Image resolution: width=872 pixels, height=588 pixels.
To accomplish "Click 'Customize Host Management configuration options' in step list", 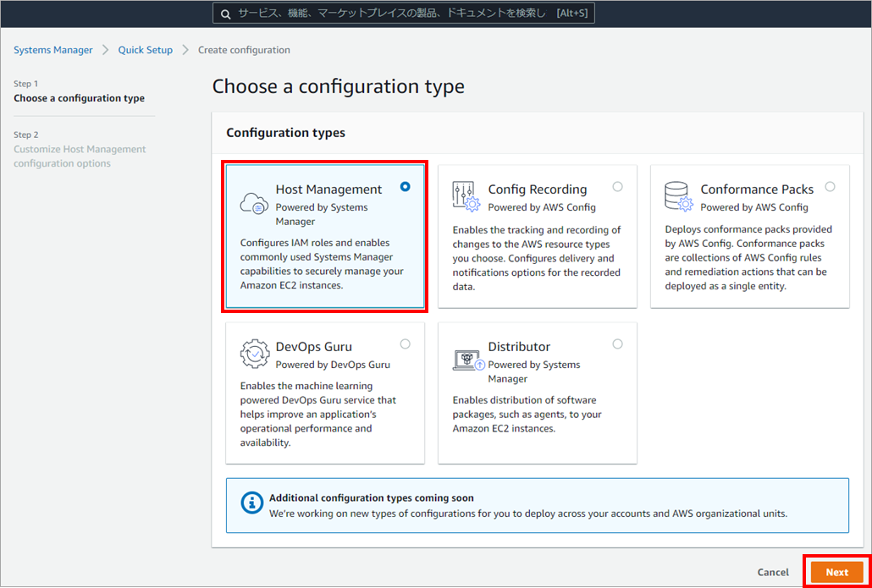I will 80,157.
